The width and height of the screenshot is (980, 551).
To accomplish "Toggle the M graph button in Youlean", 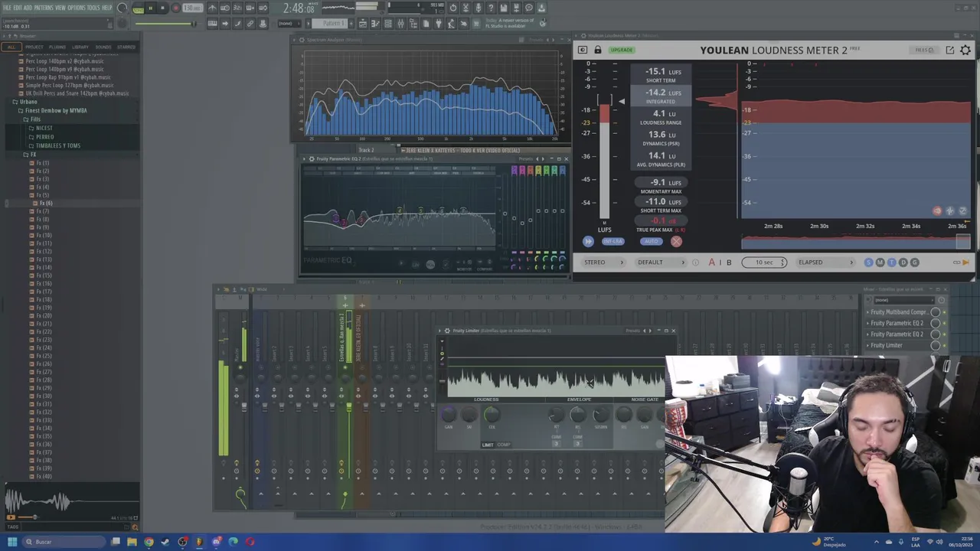I will pos(880,262).
